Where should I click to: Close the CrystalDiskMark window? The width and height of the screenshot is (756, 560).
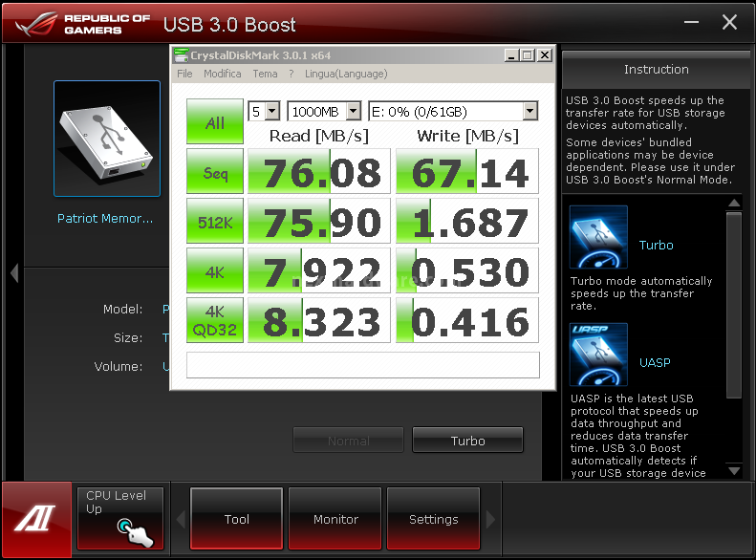point(545,55)
